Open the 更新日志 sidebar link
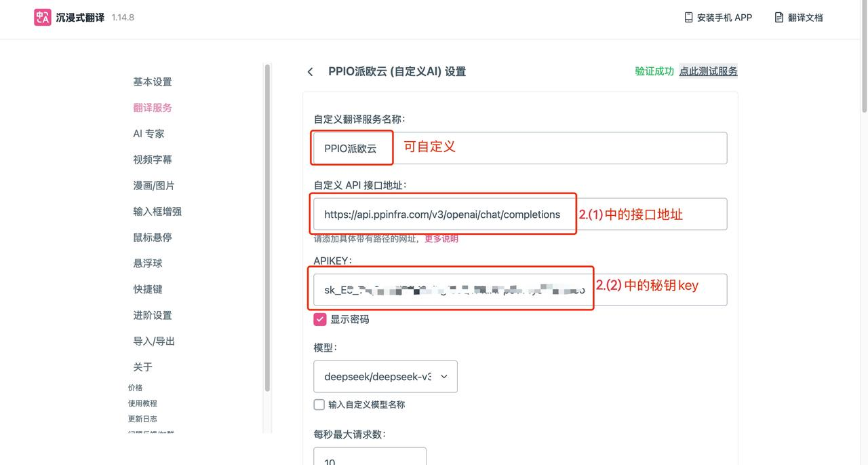Viewport: 868px width, 465px height. tap(142, 419)
